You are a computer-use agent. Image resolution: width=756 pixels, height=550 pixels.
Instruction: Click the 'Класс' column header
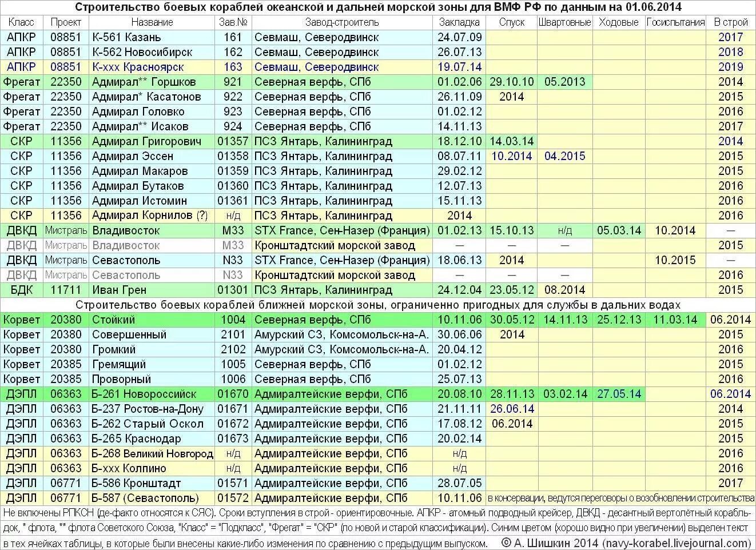point(21,22)
